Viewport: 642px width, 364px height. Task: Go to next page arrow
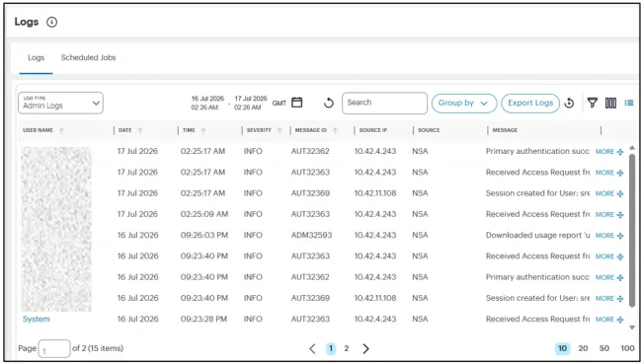[365, 348]
